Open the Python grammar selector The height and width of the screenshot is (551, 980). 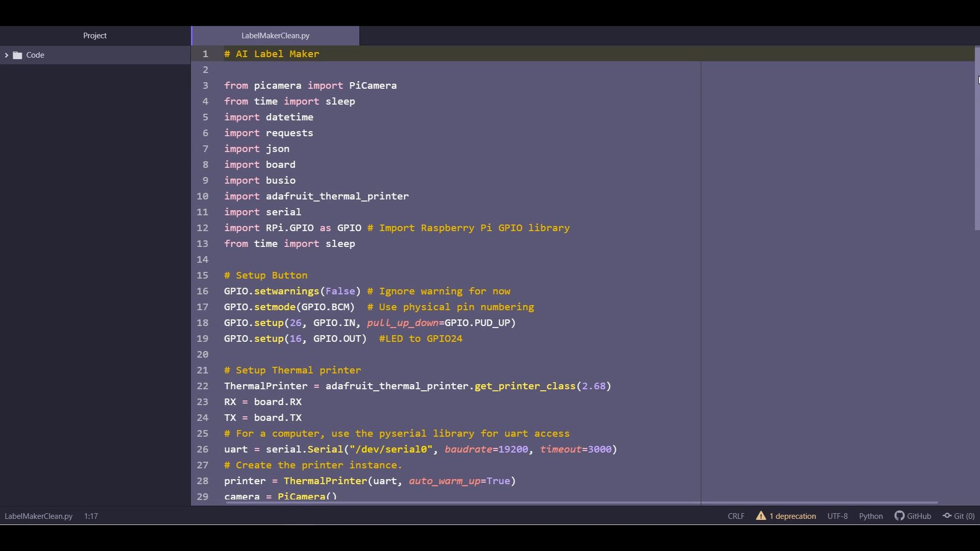(x=871, y=516)
